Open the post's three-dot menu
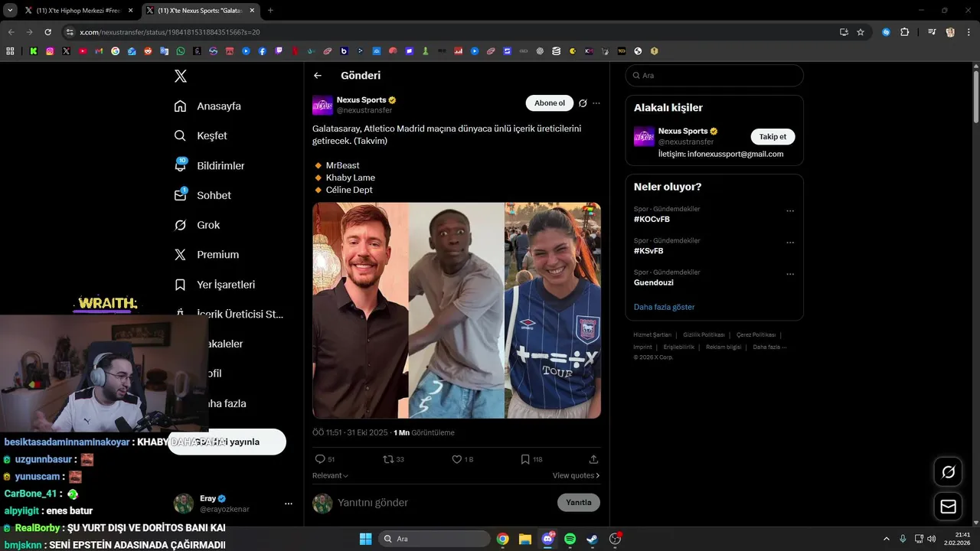This screenshot has height=551, width=980. pos(596,103)
